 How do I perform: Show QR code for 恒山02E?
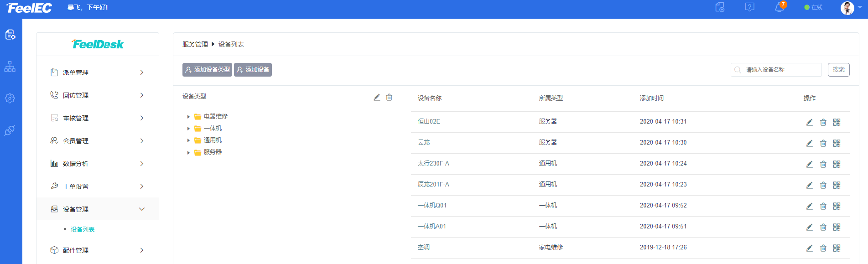(837, 122)
